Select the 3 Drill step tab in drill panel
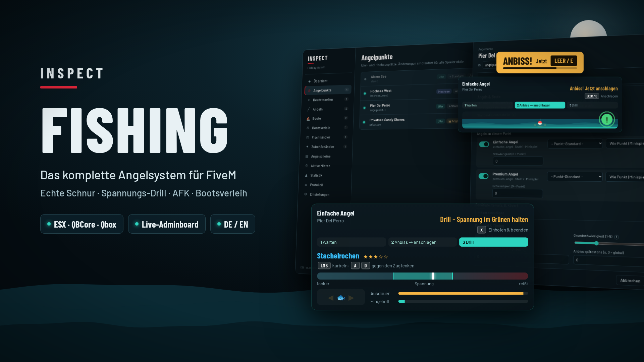This screenshot has height=362, width=644. (x=493, y=242)
